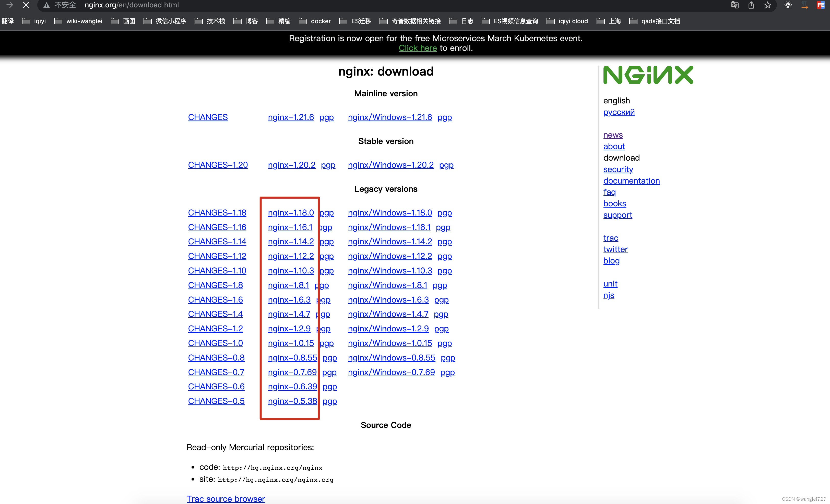This screenshot has width=830, height=504.
Task: Click the 'Click here' enroll link
Action: pos(417,48)
